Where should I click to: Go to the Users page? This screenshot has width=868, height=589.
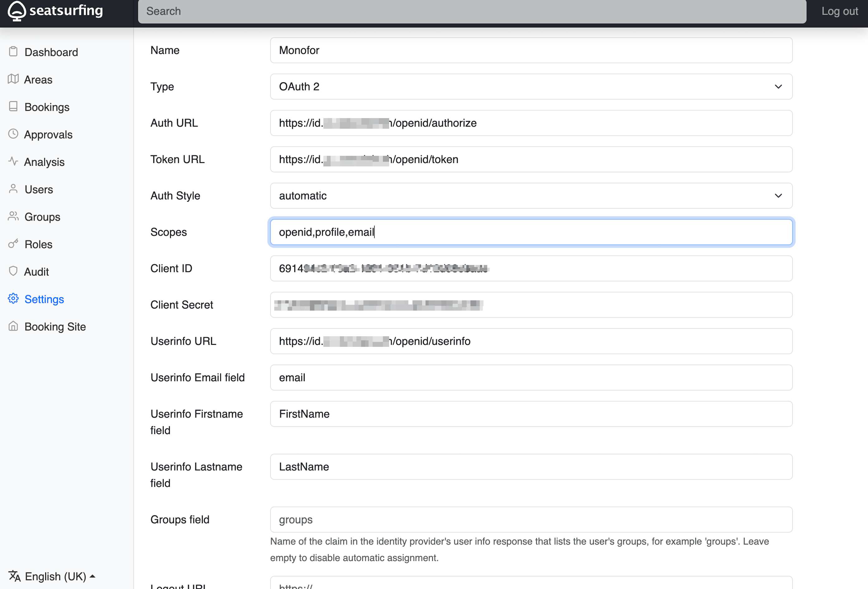coord(38,189)
